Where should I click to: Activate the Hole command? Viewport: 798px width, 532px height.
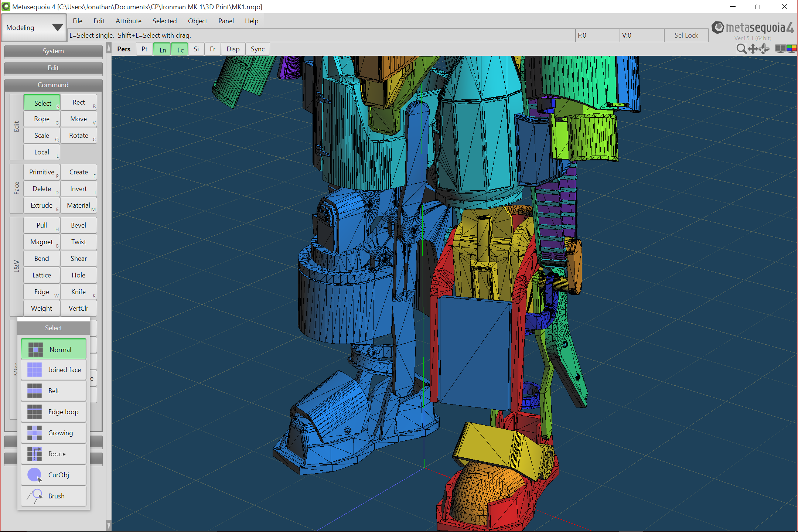[79, 275]
